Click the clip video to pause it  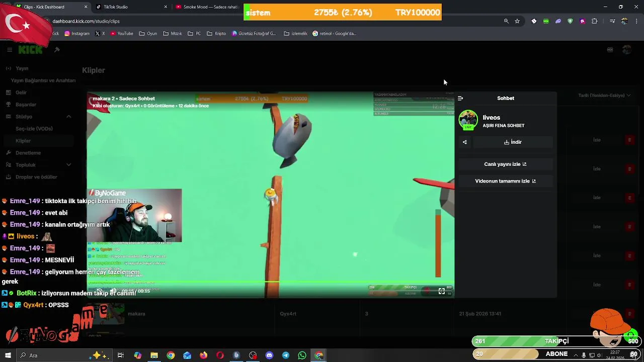click(271, 194)
